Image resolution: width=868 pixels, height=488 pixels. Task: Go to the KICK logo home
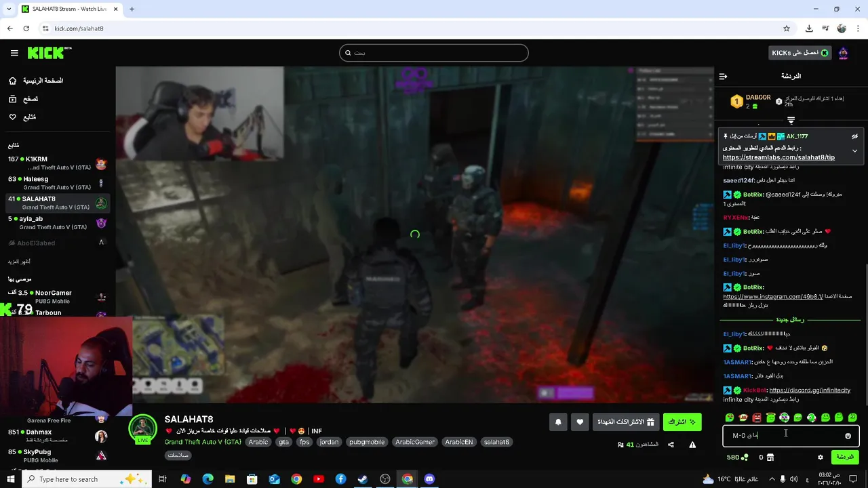[x=50, y=53]
